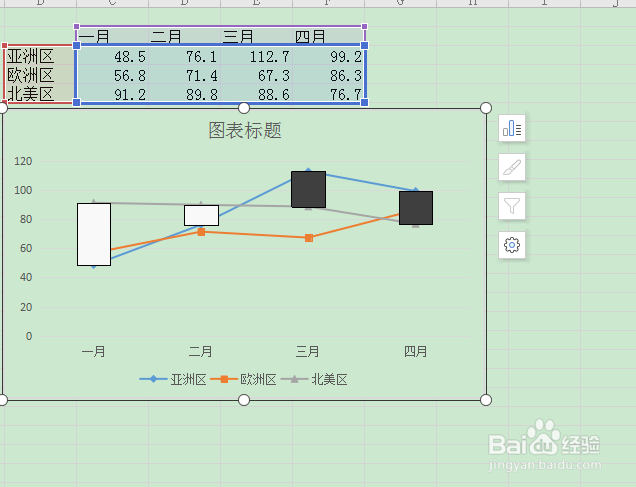Click the 北美区 legend entry
Viewport: 636px width, 487px height.
314,380
